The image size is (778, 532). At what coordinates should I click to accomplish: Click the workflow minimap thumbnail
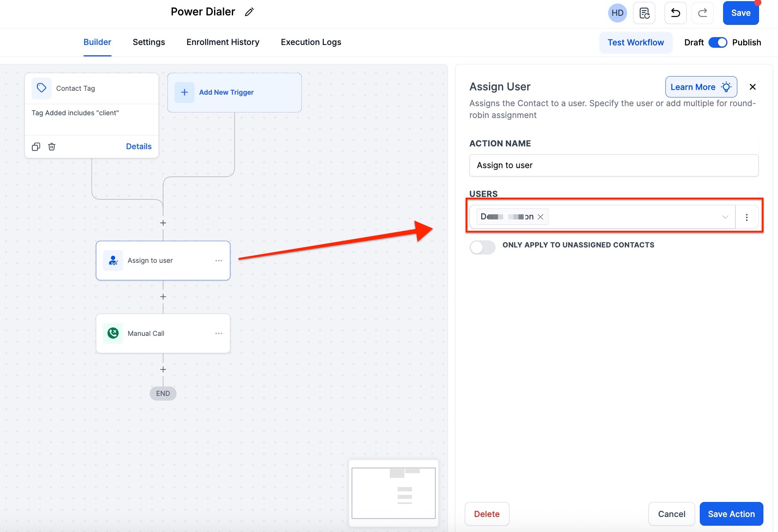coord(393,493)
